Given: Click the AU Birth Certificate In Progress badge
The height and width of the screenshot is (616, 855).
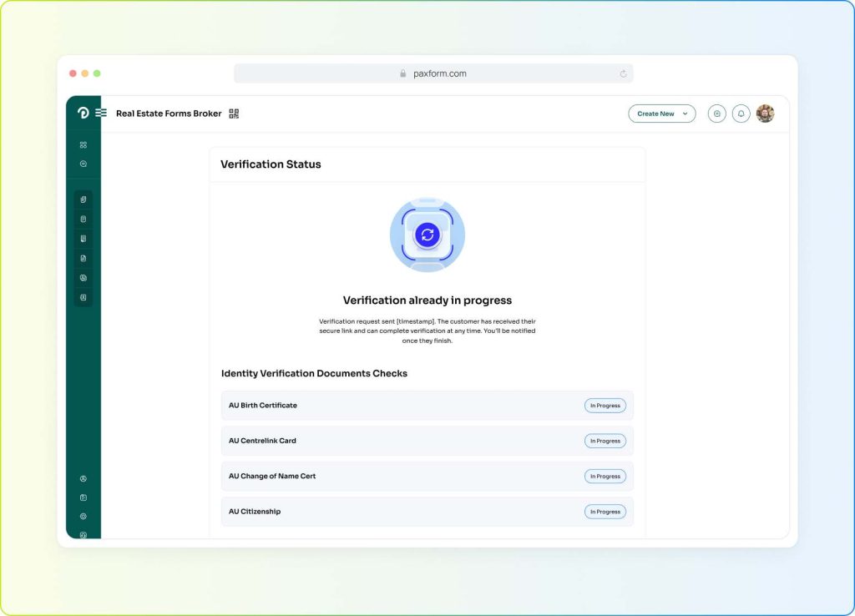Looking at the screenshot, I should [605, 406].
